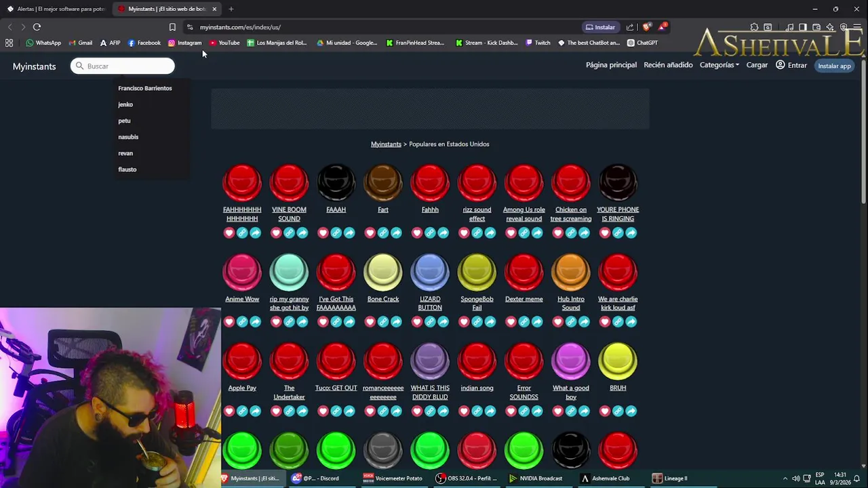Play the purple What a good boy button

tap(571, 361)
